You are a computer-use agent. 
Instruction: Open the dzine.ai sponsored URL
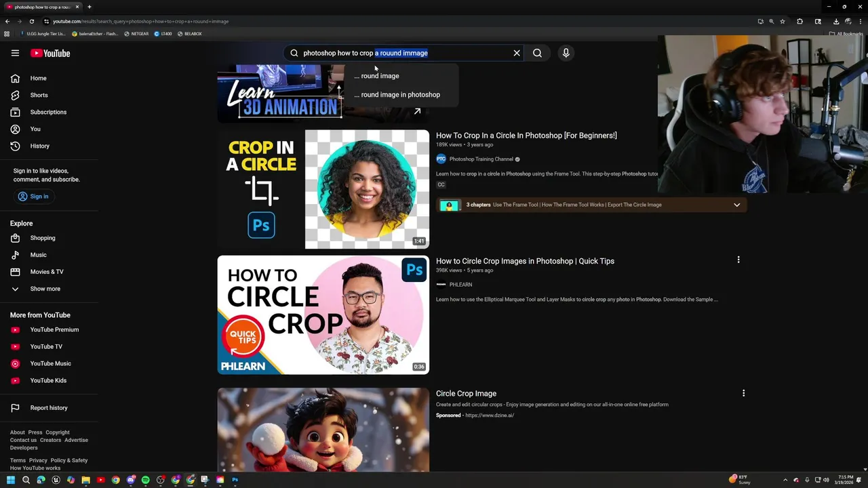click(x=490, y=415)
